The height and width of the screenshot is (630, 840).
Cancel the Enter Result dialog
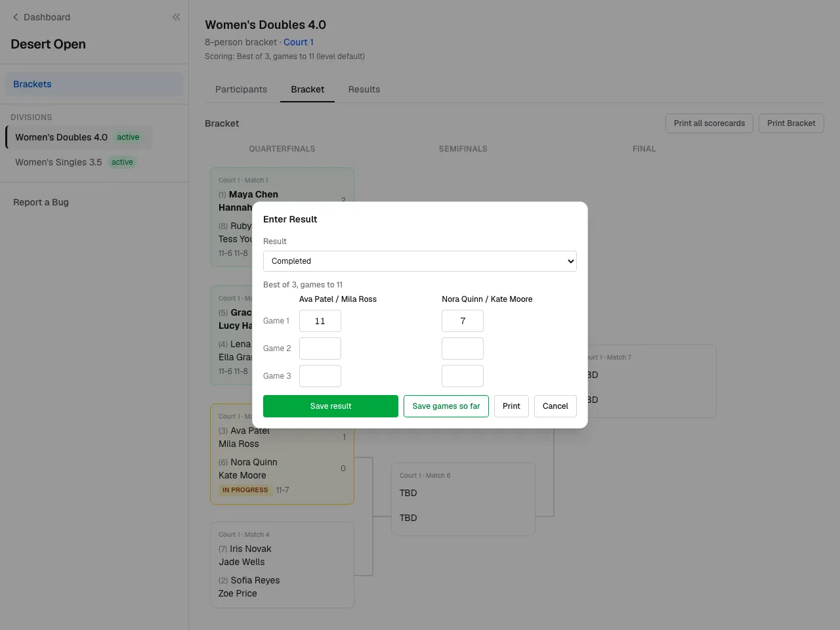point(555,406)
